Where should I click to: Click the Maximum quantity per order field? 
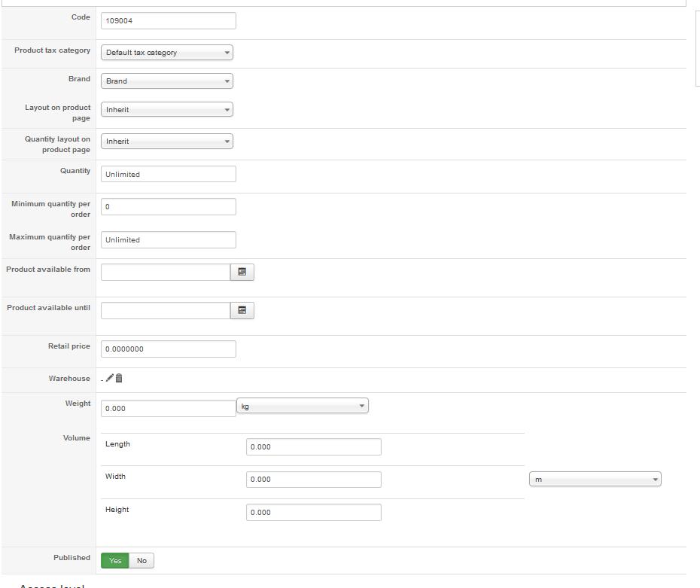click(168, 240)
